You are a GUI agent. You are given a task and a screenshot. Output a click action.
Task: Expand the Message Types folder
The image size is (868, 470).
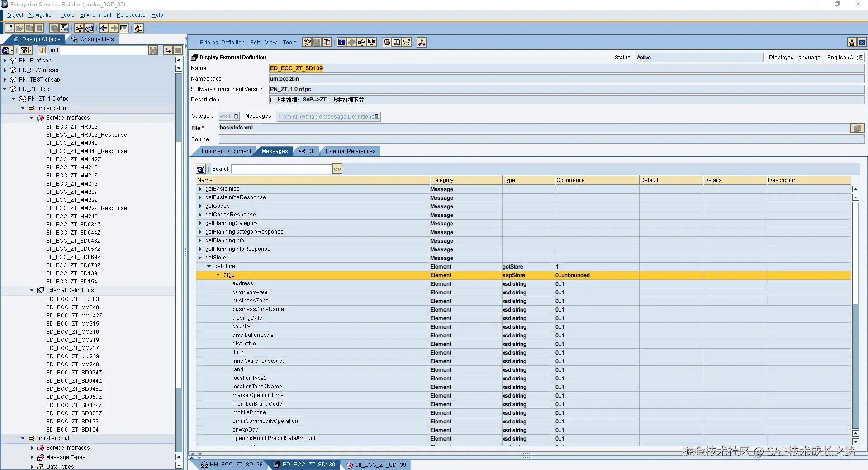[x=32, y=457]
